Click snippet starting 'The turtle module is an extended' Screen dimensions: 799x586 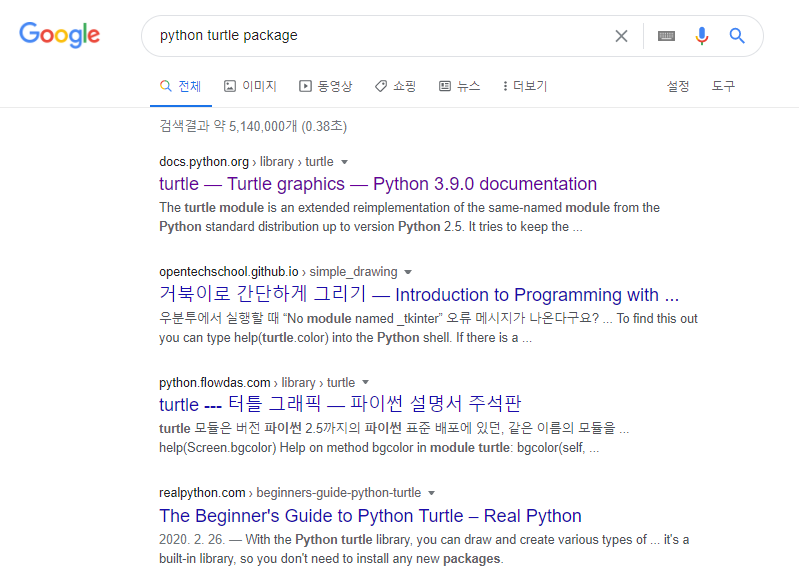tap(409, 217)
